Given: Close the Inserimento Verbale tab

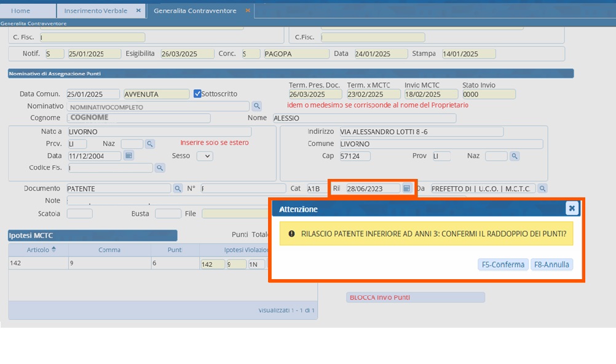Looking at the screenshot, I should 138,10.
